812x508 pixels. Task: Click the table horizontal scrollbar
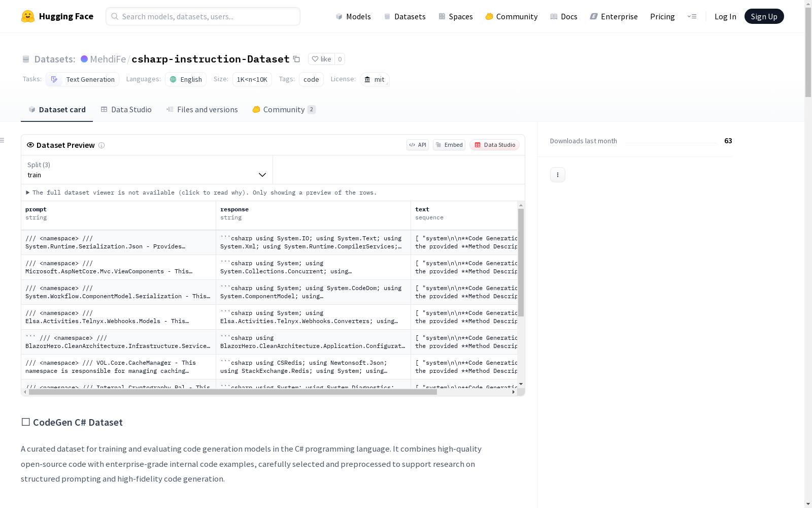[x=233, y=392]
